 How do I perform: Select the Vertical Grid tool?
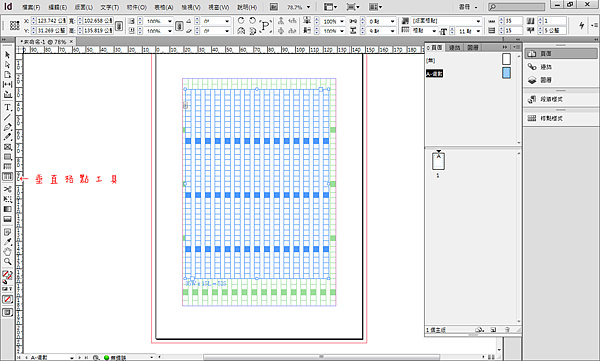click(7, 176)
